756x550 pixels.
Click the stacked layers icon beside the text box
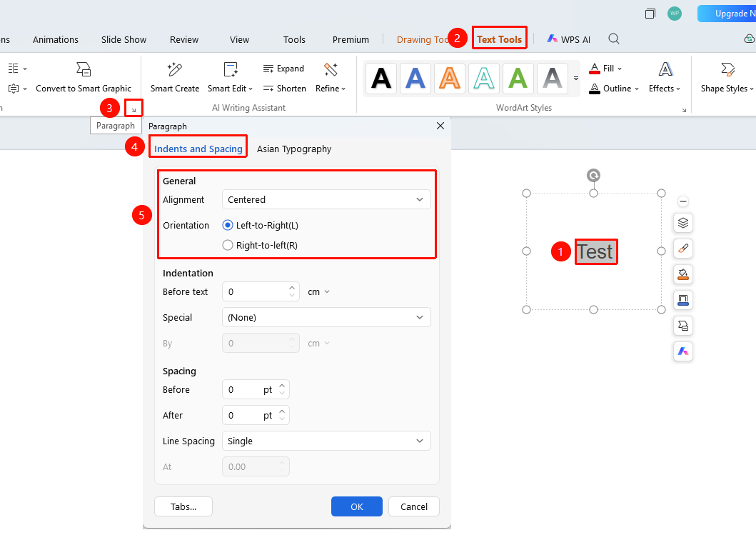[x=683, y=223]
